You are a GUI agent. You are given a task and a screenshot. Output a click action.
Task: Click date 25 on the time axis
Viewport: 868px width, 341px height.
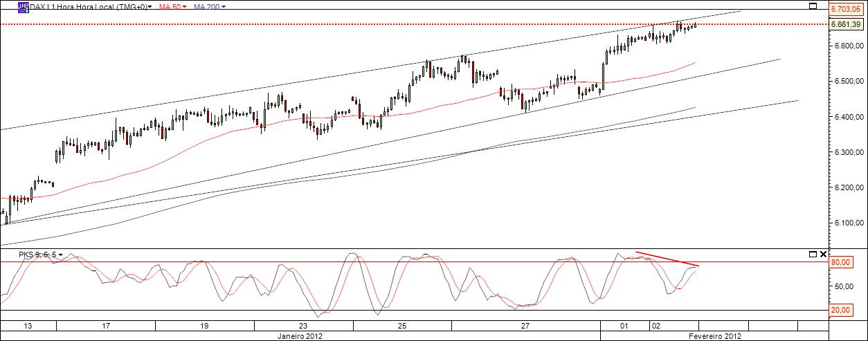(x=402, y=325)
